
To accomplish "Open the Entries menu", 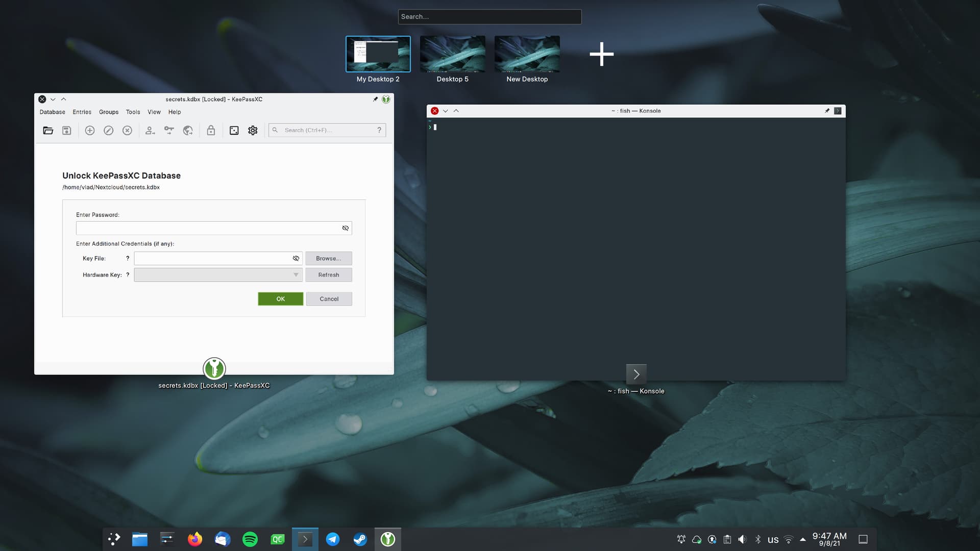I will 82,112.
